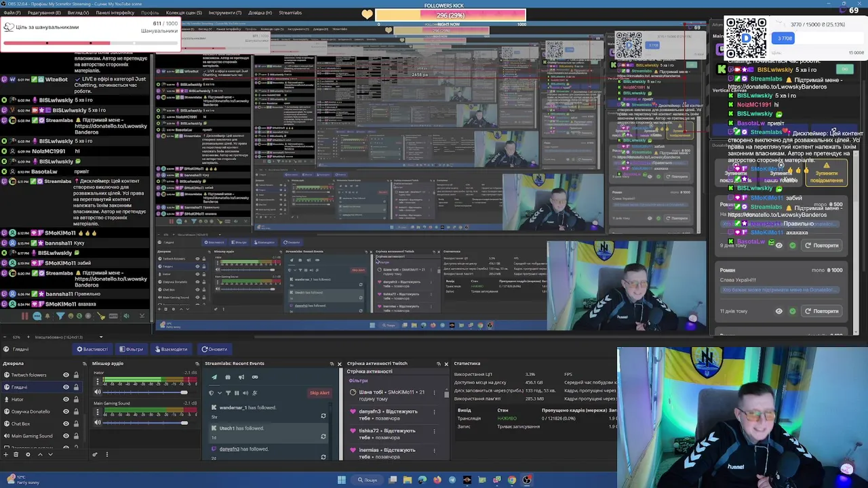
Task: Toggle lock on Hator source
Action: [76, 399]
